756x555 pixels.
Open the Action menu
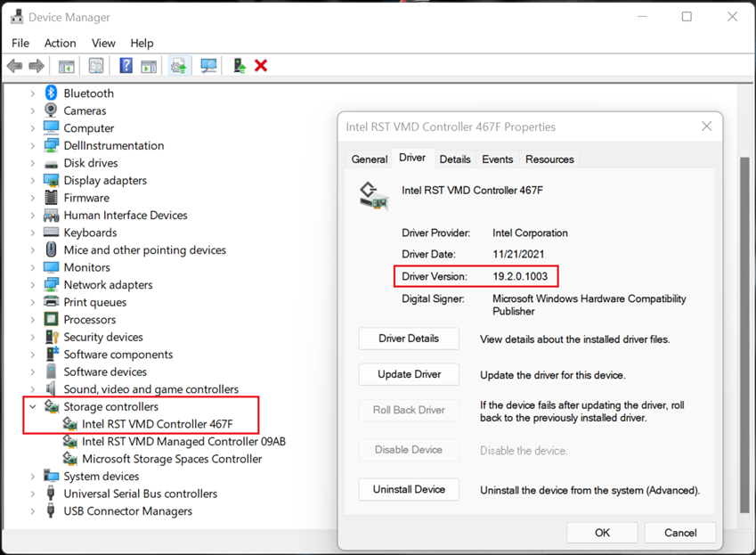[60, 43]
